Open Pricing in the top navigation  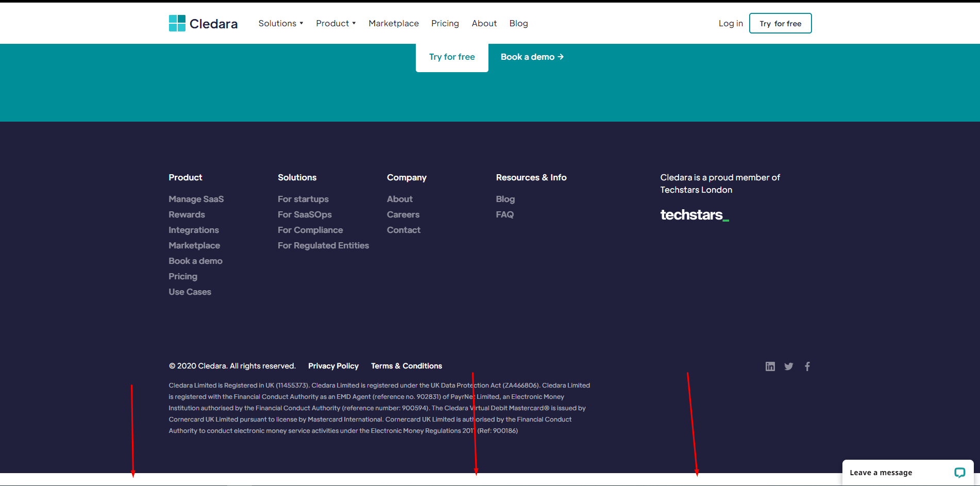click(x=445, y=23)
